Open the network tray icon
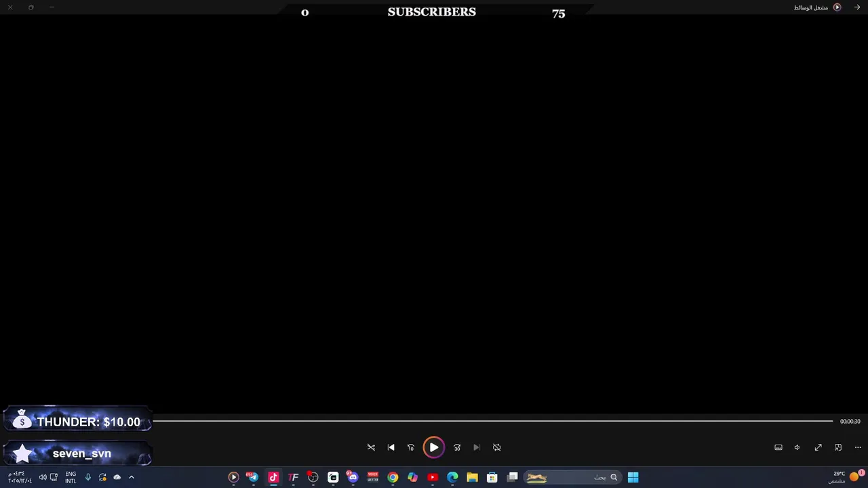The image size is (868, 488). point(54,477)
